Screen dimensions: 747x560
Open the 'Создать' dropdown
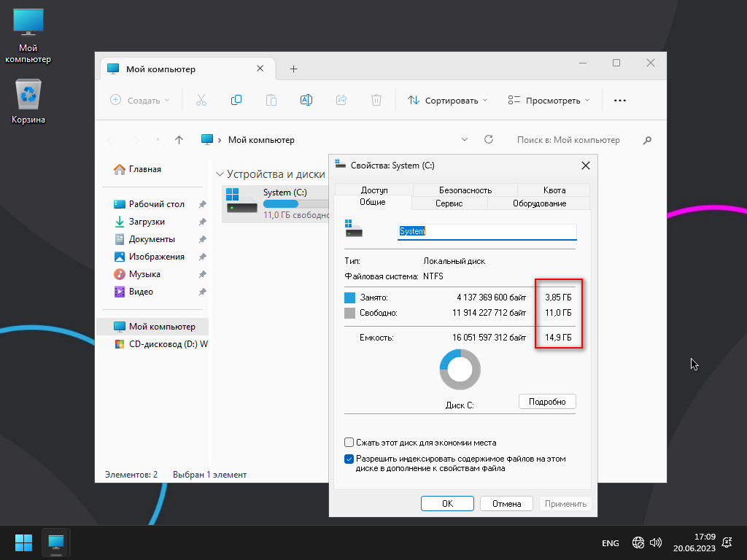pos(139,101)
